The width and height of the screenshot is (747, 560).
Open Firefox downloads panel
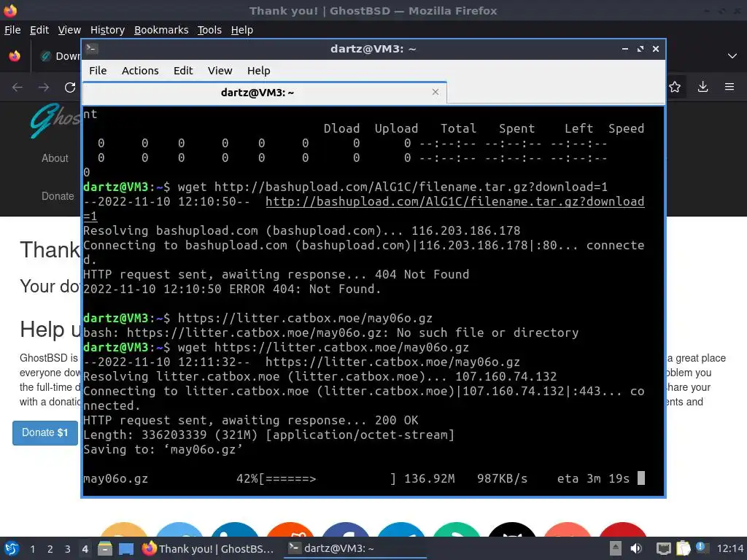pyautogui.click(x=703, y=87)
